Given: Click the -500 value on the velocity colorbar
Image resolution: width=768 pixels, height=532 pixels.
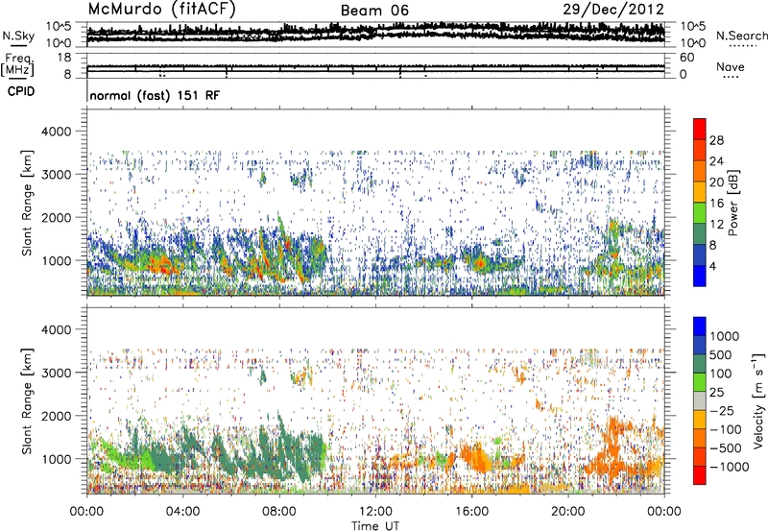Looking at the screenshot, I should point(725,447).
